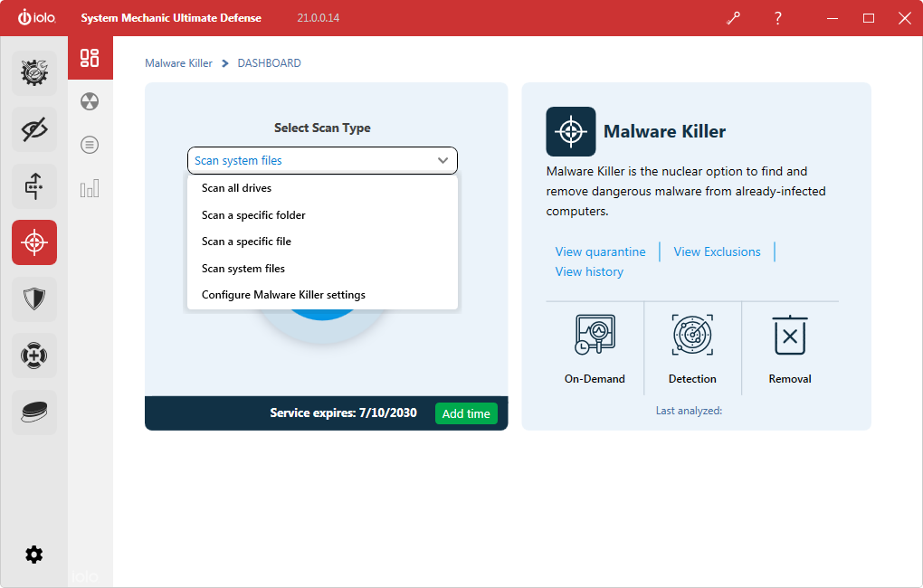Choose 'Configure Malware Killer settings' option
This screenshot has height=588, width=923.
click(x=322, y=295)
